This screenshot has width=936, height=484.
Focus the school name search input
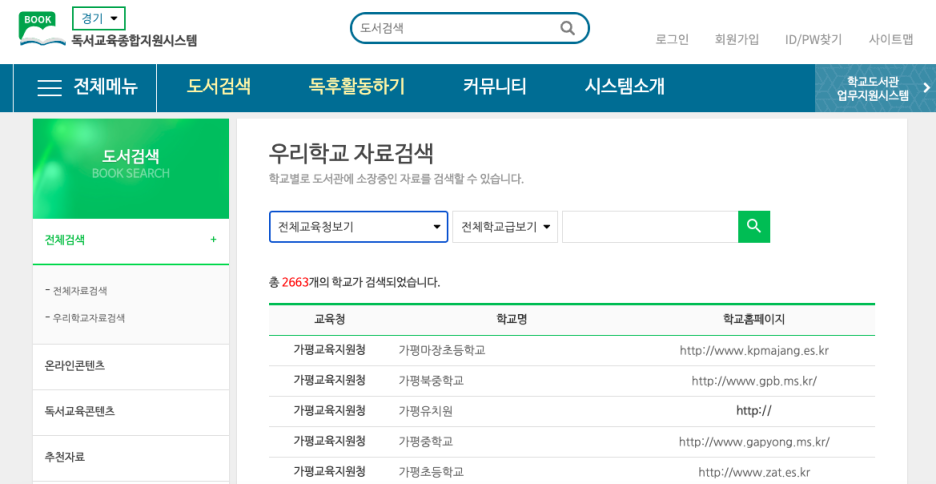pyautogui.click(x=650, y=227)
